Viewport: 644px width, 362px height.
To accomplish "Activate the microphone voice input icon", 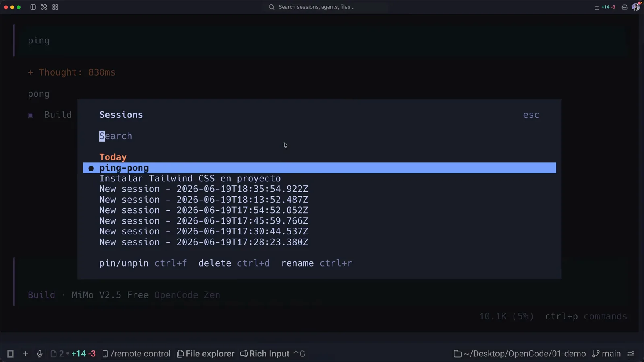I will 40,354.
